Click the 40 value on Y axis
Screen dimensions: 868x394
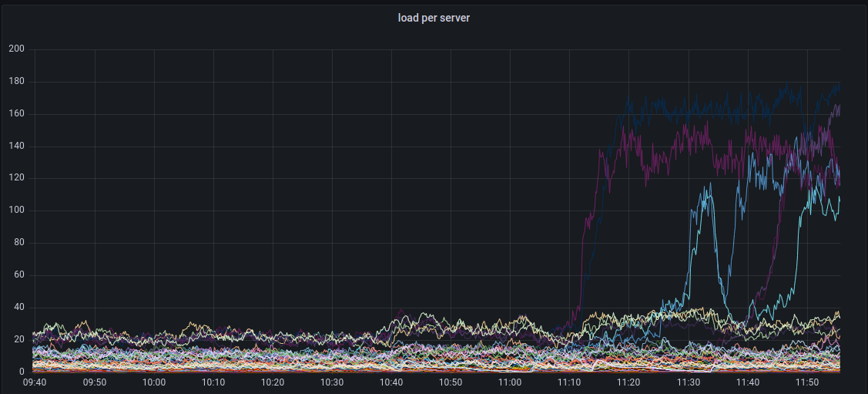pos(18,308)
